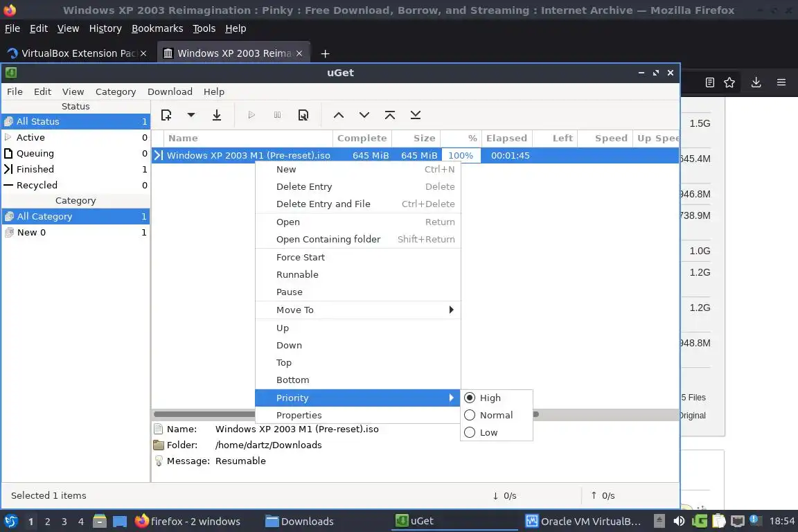Select the New 0 category
Screen dimensions: 798x532
(76, 232)
